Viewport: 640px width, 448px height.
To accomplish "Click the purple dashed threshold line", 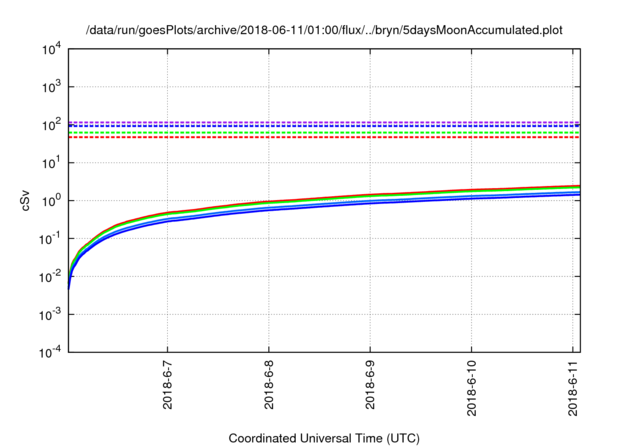I will click(324, 122).
